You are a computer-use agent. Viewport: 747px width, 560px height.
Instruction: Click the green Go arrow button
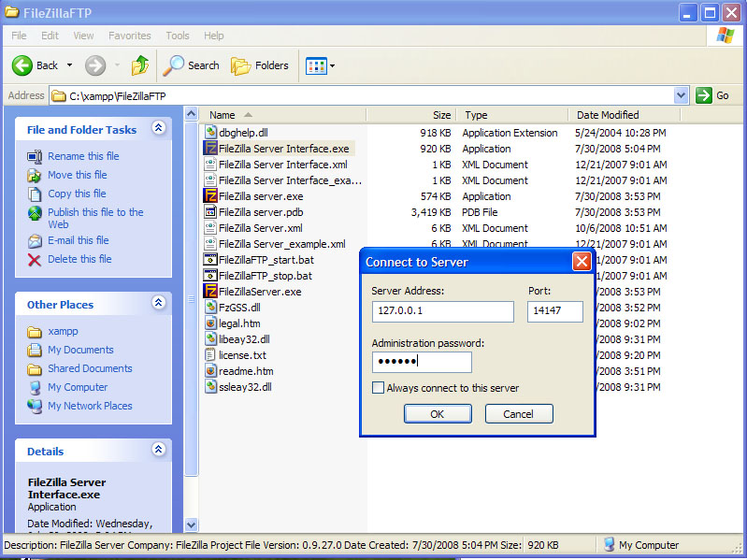click(x=704, y=95)
